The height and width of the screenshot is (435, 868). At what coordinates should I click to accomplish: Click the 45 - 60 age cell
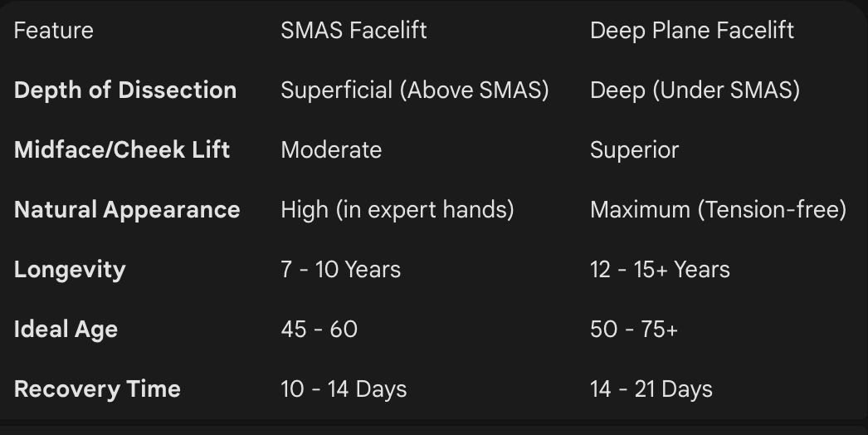[x=319, y=330]
